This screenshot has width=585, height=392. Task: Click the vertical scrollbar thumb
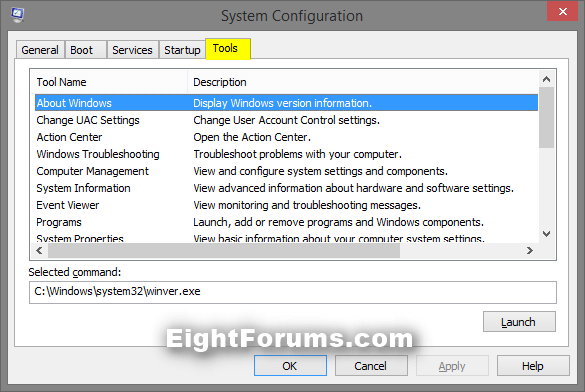tap(547, 117)
